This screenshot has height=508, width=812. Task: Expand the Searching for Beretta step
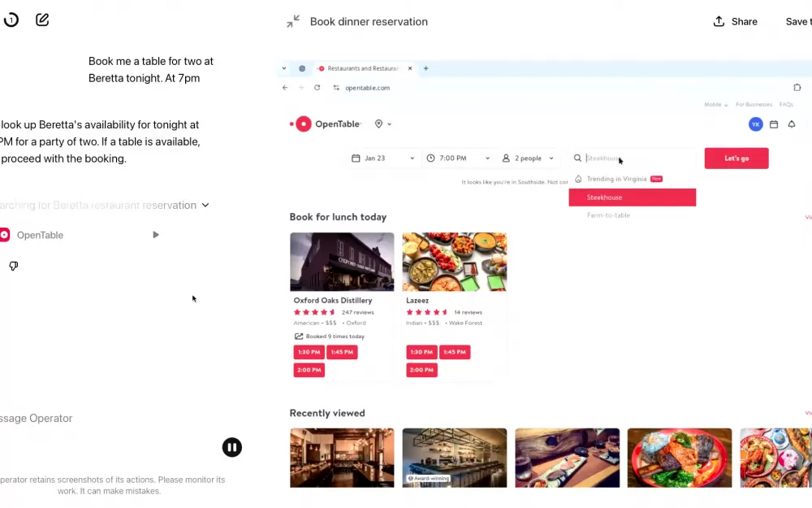205,206
